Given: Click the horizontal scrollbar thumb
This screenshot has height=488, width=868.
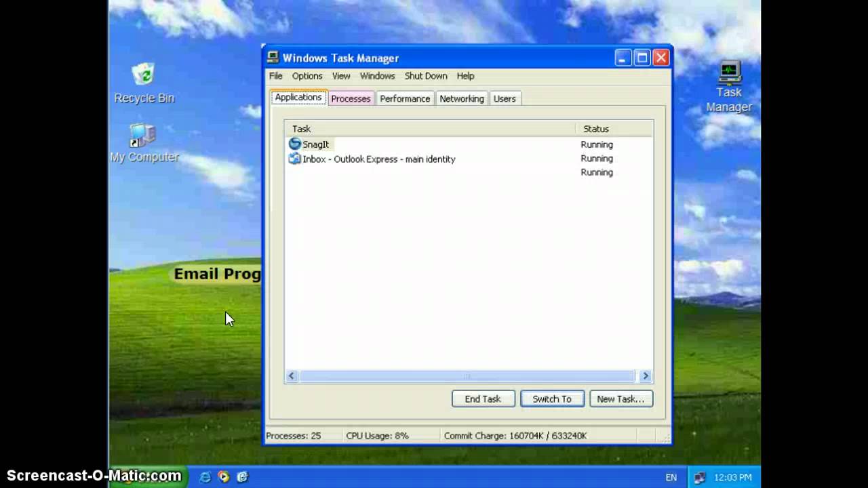Looking at the screenshot, I should coord(467,376).
